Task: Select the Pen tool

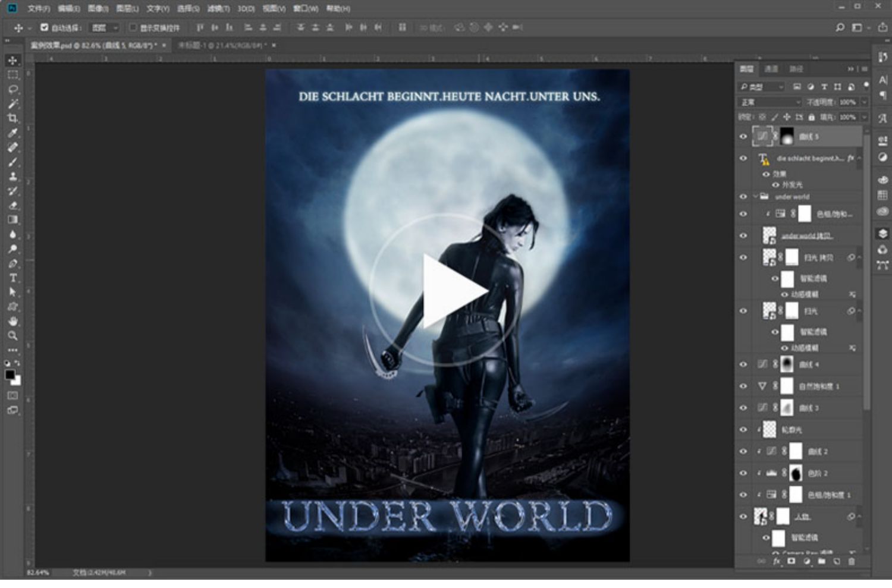Action: [12, 263]
